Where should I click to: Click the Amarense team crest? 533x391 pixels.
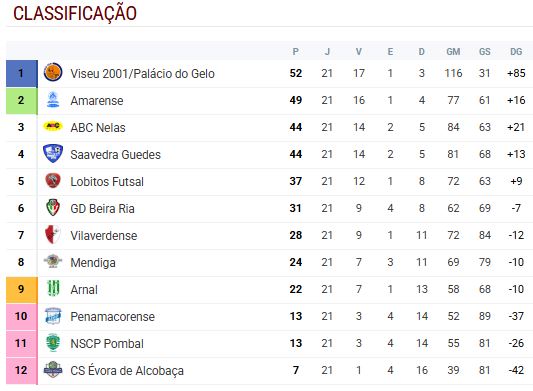(53, 100)
